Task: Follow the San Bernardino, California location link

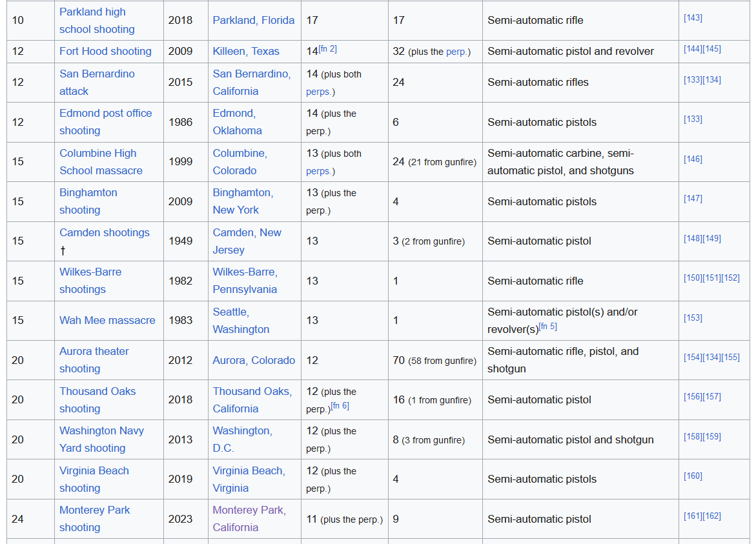Action: click(252, 83)
